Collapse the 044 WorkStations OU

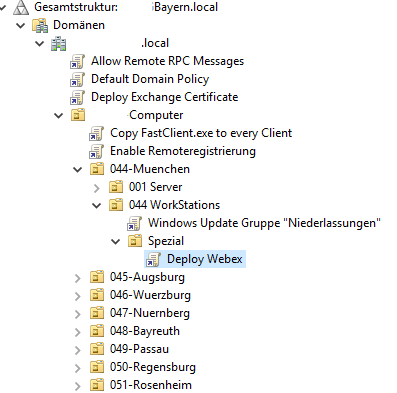coord(97,206)
